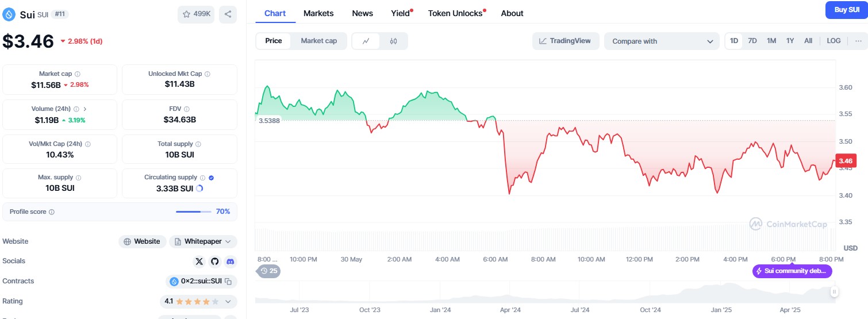Open the chart more-options ellipsis
Image resolution: width=868 pixels, height=319 pixels.
(858, 41)
